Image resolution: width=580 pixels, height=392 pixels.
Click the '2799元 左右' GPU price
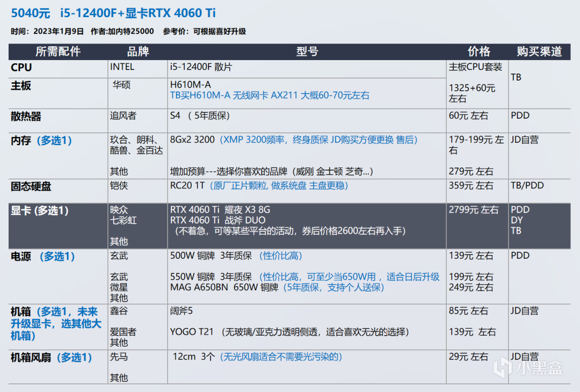(474, 209)
